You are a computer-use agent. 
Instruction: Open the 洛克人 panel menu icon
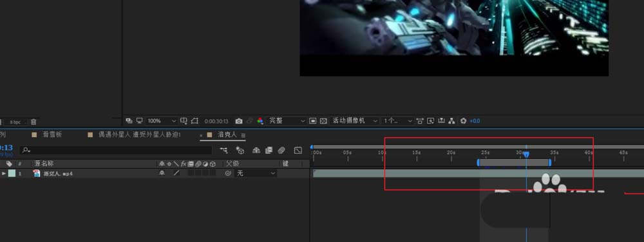pos(243,135)
